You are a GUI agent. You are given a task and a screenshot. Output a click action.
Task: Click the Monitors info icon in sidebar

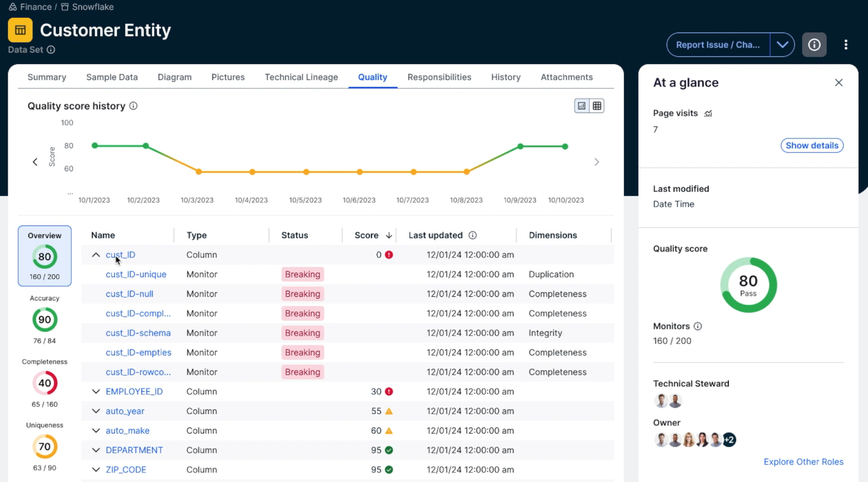click(x=698, y=326)
